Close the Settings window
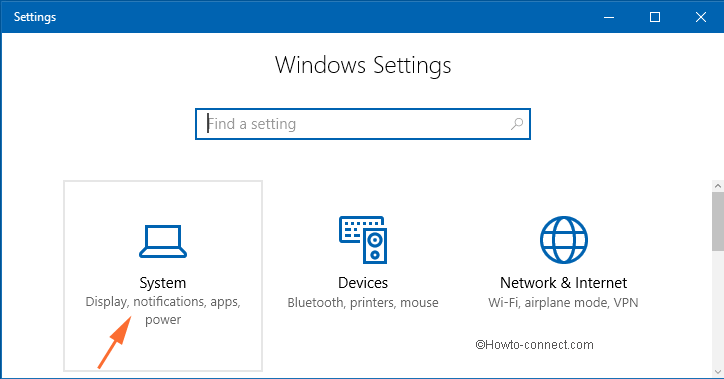 coord(700,17)
